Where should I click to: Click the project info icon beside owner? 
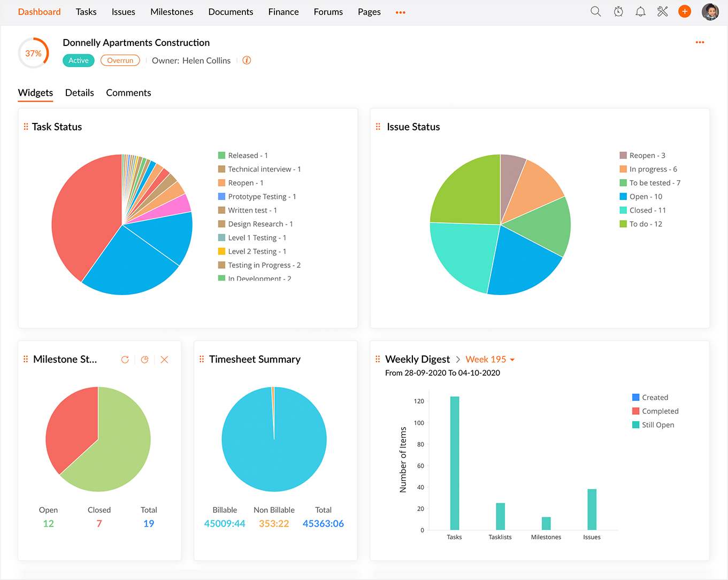click(247, 60)
